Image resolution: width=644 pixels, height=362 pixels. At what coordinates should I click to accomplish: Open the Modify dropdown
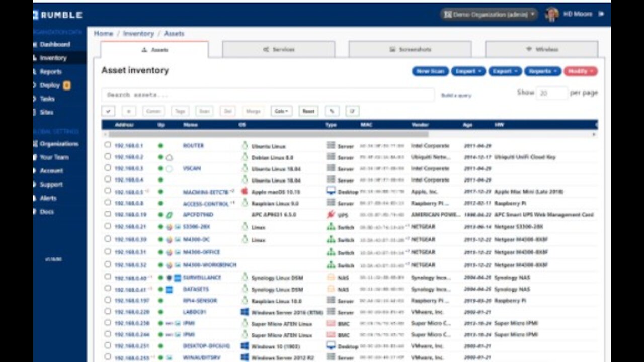coord(581,71)
